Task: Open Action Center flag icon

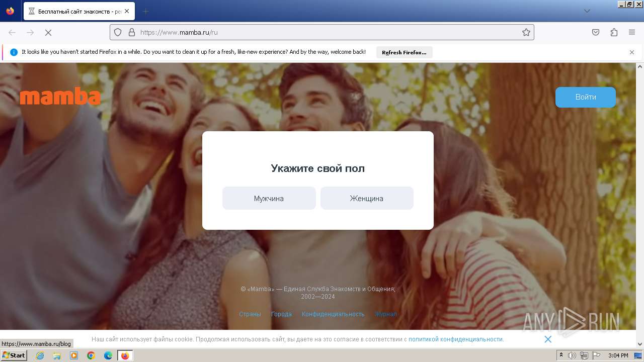Action: [596, 355]
